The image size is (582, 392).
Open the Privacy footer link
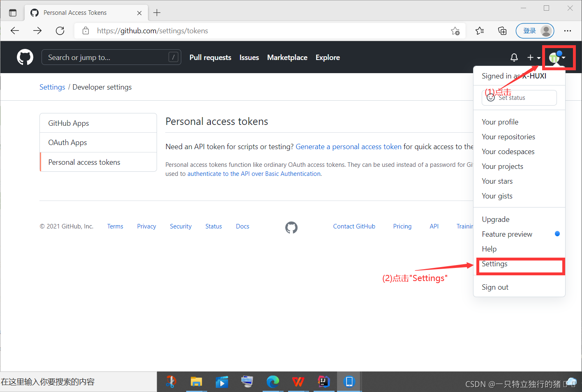[x=146, y=226]
